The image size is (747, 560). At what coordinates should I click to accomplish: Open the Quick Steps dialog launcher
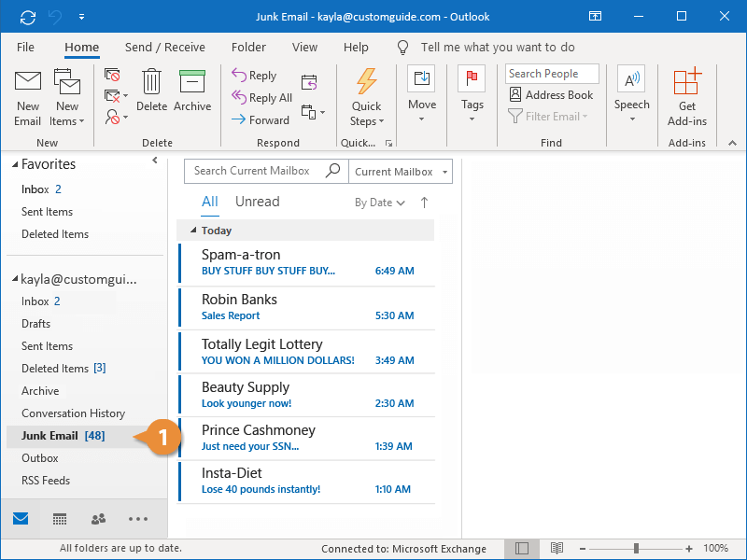tap(388, 143)
